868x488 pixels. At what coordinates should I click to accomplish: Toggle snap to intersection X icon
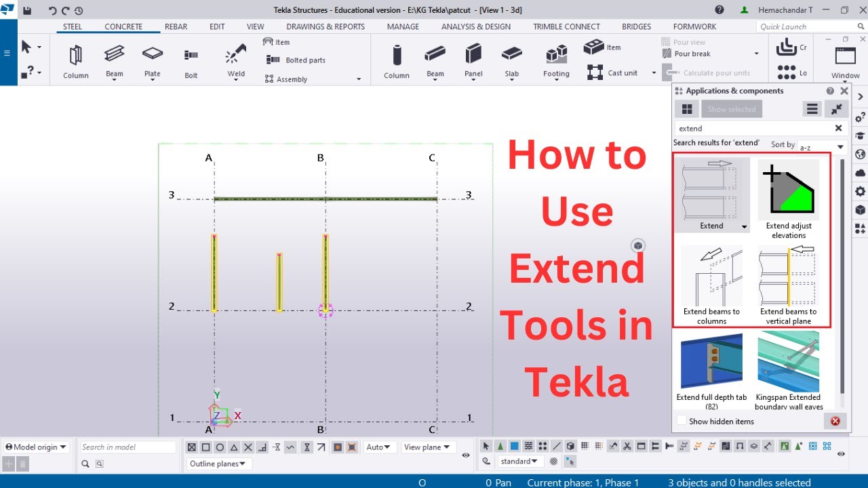[x=248, y=447]
